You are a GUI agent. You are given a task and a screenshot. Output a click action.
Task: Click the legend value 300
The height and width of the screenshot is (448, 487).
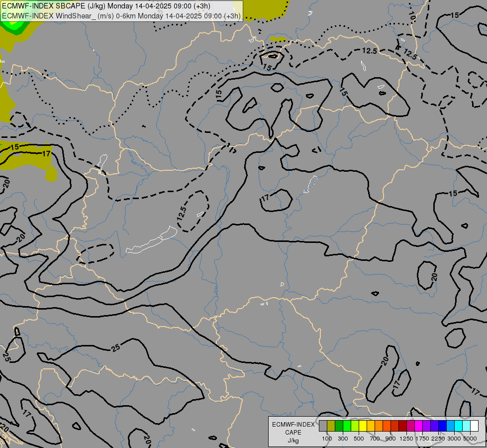tap(343, 439)
